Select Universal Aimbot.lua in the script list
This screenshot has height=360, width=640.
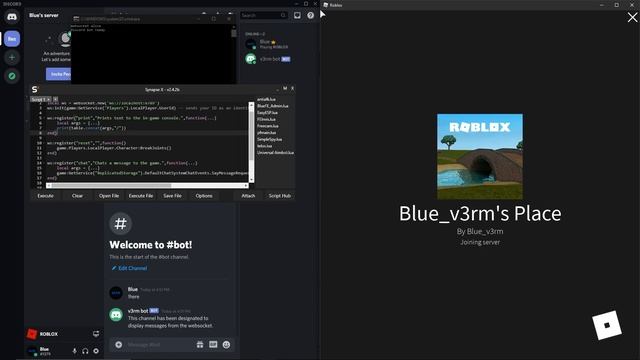275,153
